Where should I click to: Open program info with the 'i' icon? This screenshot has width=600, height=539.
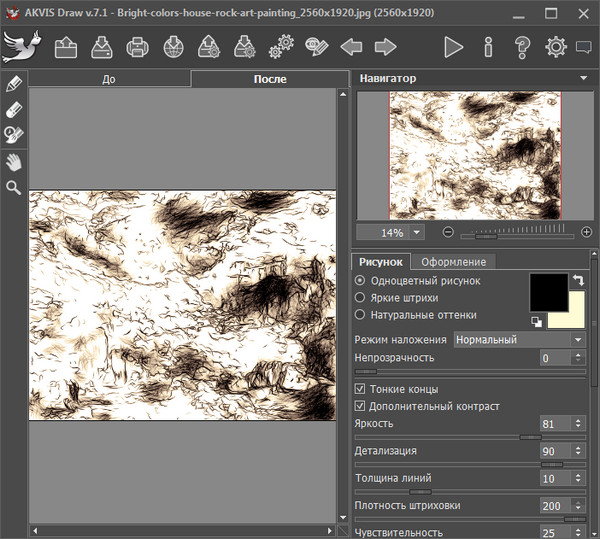488,47
